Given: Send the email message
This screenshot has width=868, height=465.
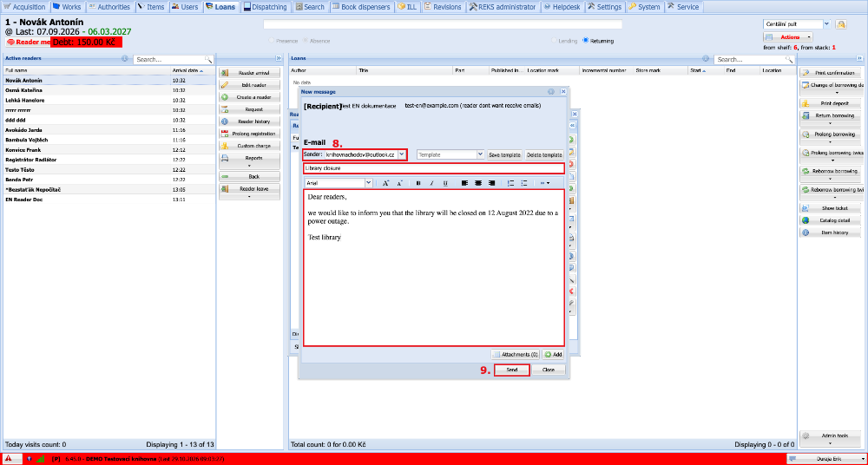Looking at the screenshot, I should 511,370.
